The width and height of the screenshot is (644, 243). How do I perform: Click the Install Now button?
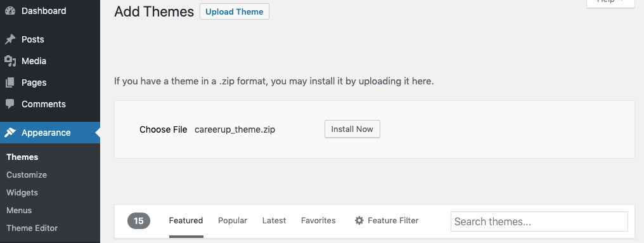pos(352,129)
